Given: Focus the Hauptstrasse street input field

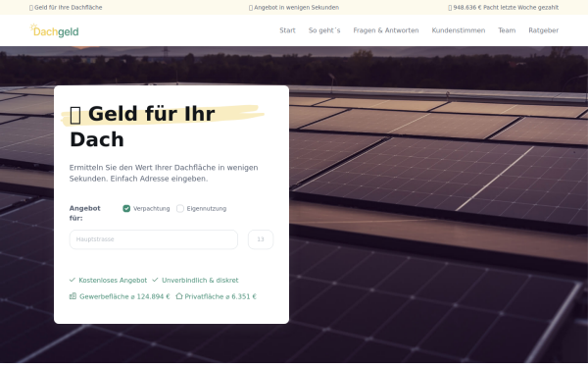Looking at the screenshot, I should pos(154,239).
